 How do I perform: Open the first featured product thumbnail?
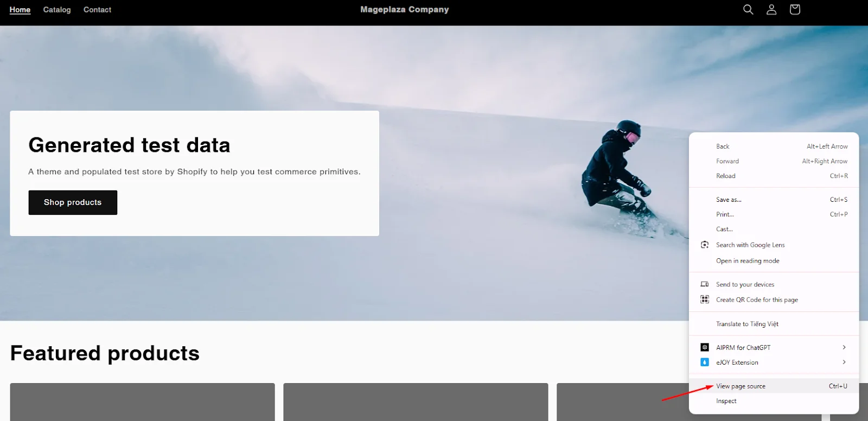(x=142, y=402)
